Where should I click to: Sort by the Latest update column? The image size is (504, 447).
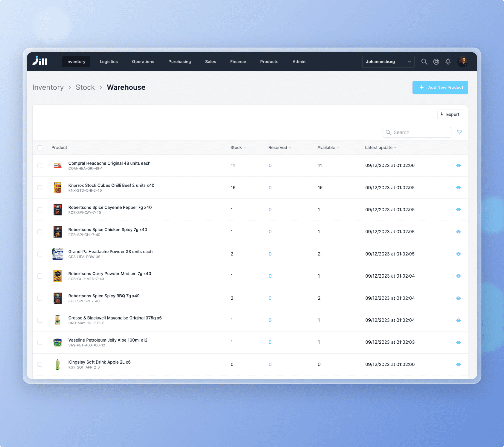380,147
